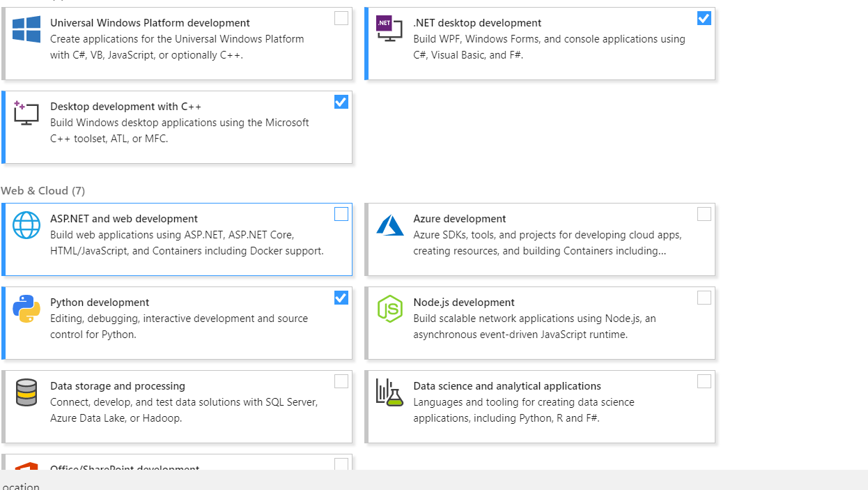Click the Data science flask chart icon
Image resolution: width=868 pixels, height=490 pixels.
pyautogui.click(x=389, y=392)
